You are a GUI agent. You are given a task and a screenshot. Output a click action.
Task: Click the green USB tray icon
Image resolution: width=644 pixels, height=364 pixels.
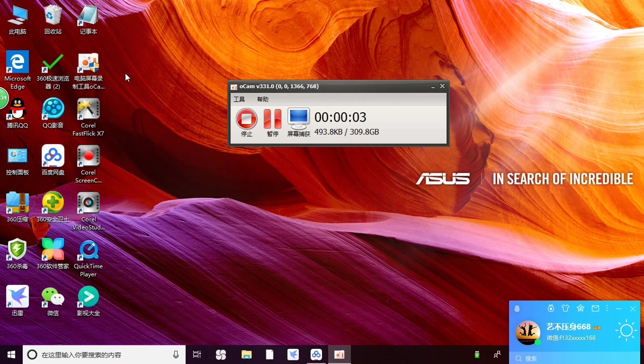pyautogui.click(x=477, y=354)
